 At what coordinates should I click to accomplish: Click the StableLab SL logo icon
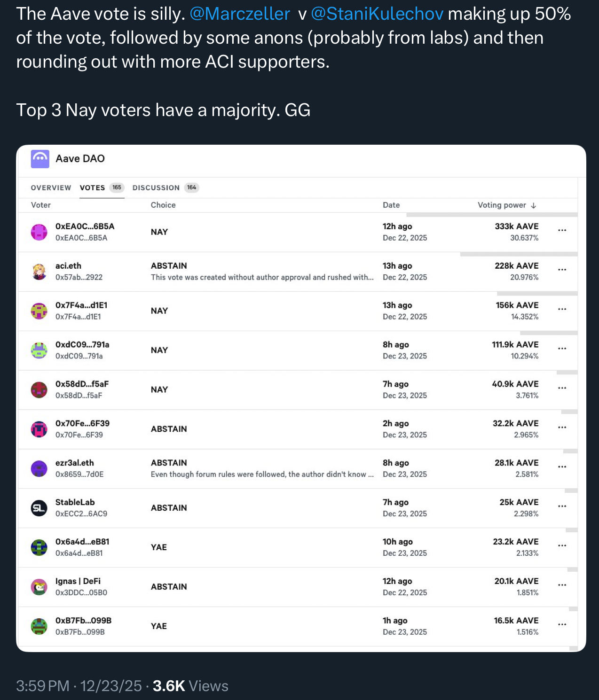(40, 507)
